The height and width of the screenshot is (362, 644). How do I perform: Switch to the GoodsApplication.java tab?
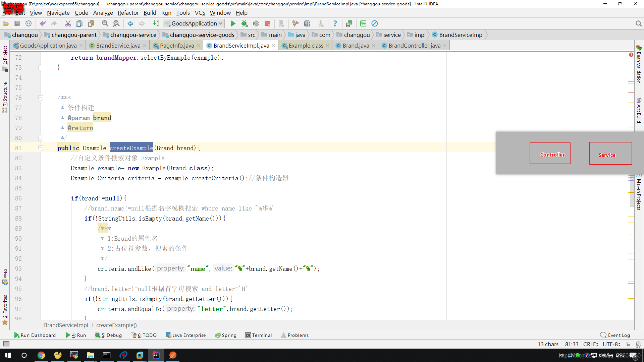pyautogui.click(x=48, y=46)
